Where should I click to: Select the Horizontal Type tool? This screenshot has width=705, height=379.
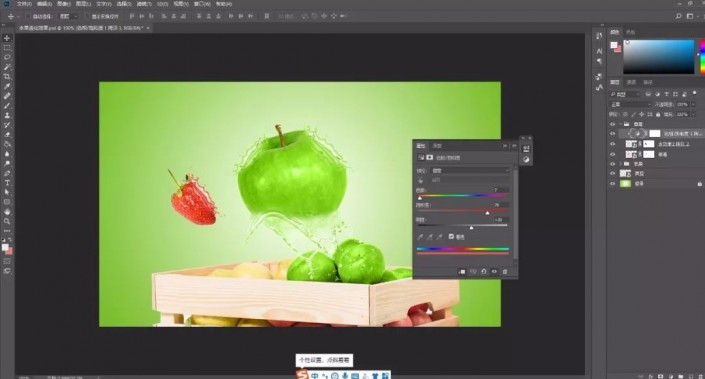[7, 183]
